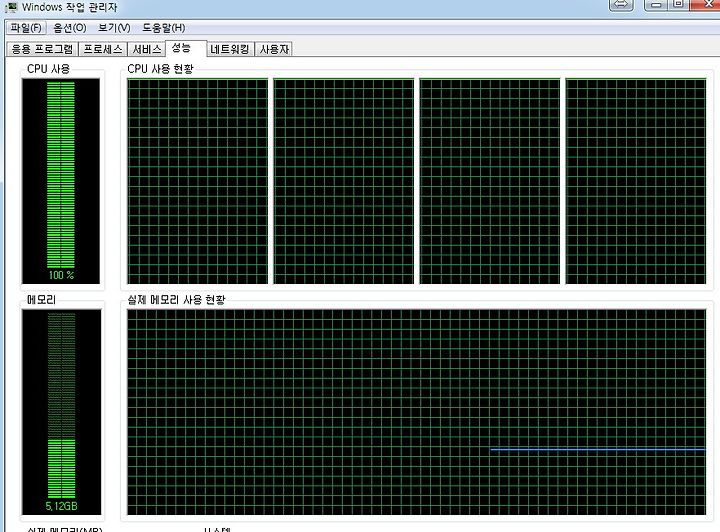This screenshot has width=720, height=532.
Task: Close the Task Manager window
Action: (707, 4)
